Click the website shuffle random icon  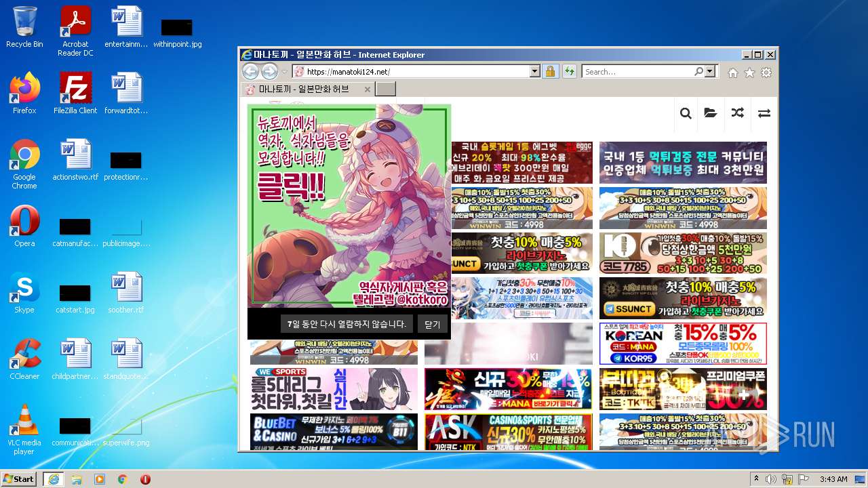pyautogui.click(x=738, y=113)
